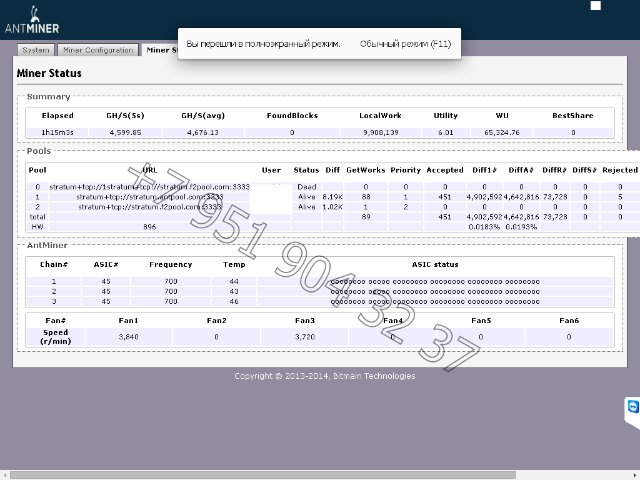Click the left scrollbar arrow
This screenshot has width=640, height=480.
click(x=4, y=475)
